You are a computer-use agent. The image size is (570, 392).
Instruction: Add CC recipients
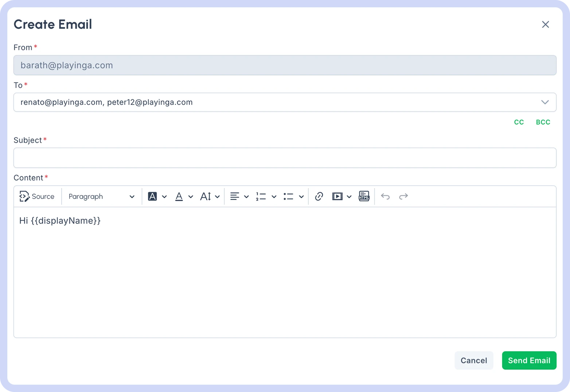[x=519, y=122]
